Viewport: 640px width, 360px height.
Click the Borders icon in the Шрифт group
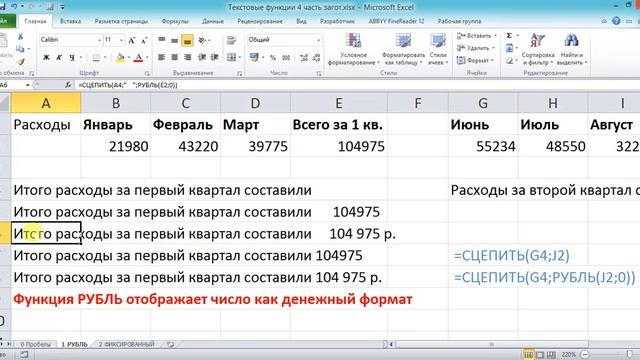[96, 58]
